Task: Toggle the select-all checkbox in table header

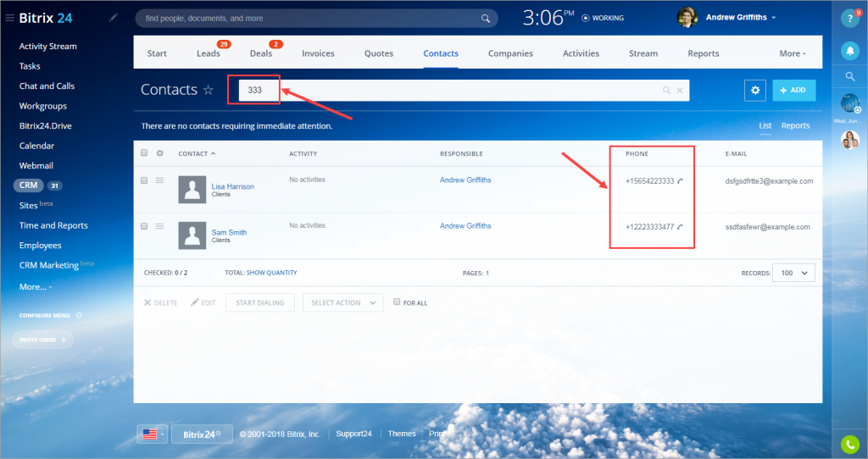Action: point(144,152)
